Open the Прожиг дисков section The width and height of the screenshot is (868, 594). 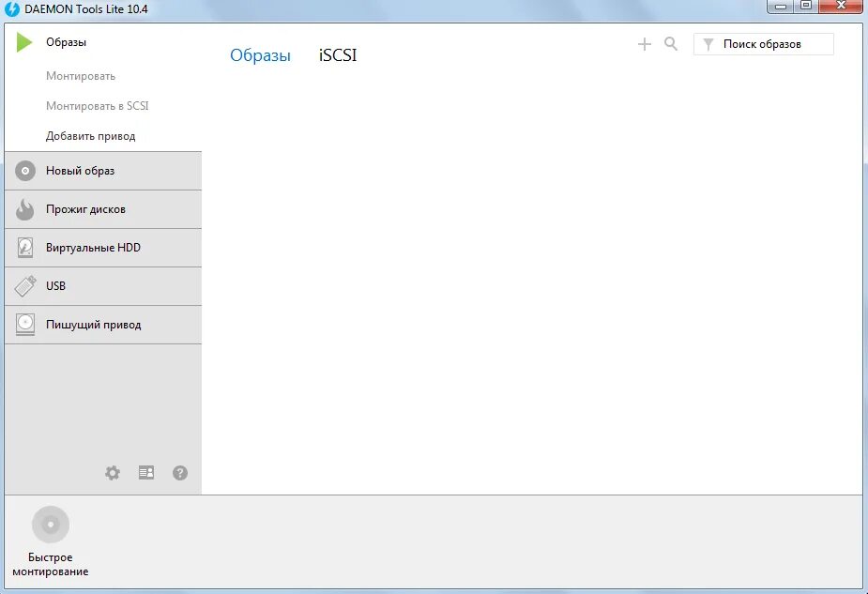[103, 209]
